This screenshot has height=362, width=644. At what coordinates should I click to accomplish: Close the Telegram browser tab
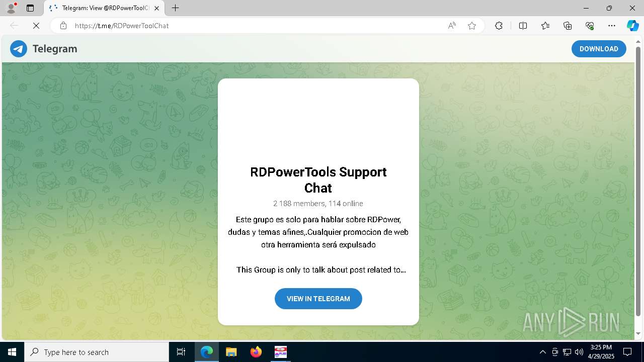[157, 8]
